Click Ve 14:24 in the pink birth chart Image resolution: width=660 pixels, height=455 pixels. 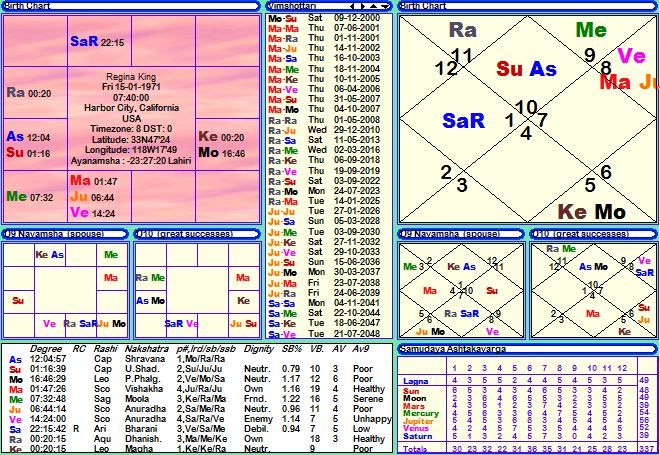pyautogui.click(x=93, y=213)
